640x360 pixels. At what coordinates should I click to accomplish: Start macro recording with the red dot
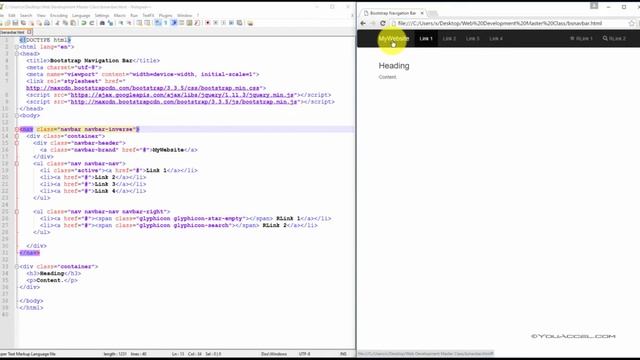click(x=208, y=23)
